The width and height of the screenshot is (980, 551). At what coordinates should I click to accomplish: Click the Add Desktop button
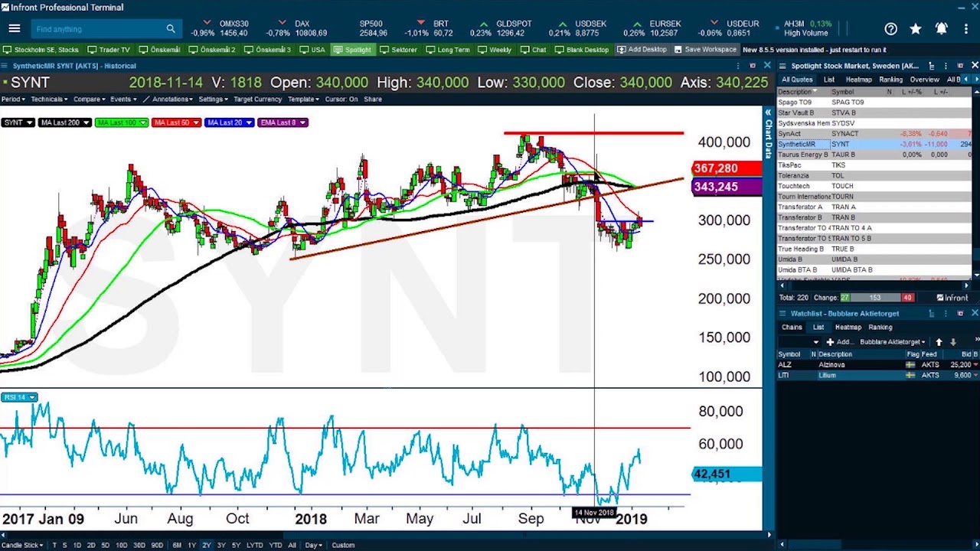click(642, 50)
